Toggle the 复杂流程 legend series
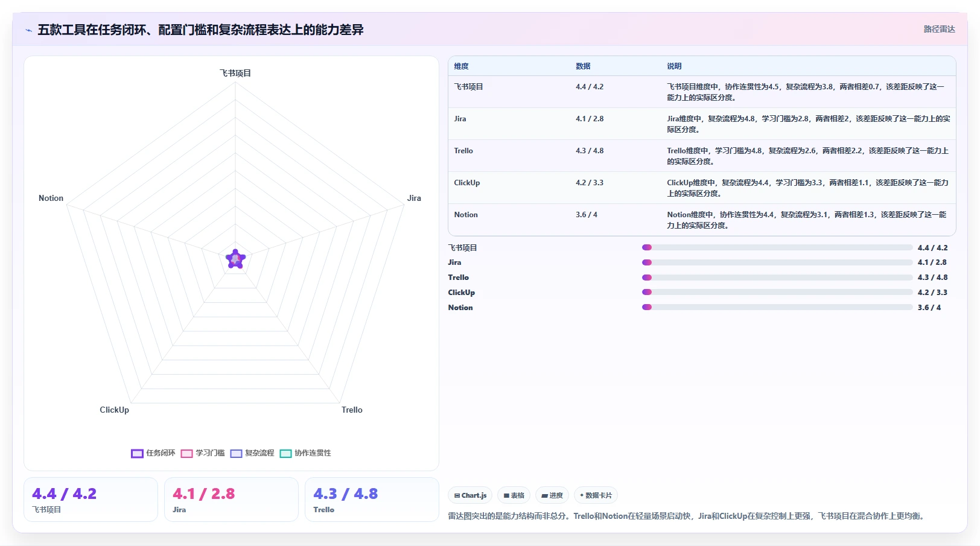The width and height of the screenshot is (980, 546). [x=252, y=453]
